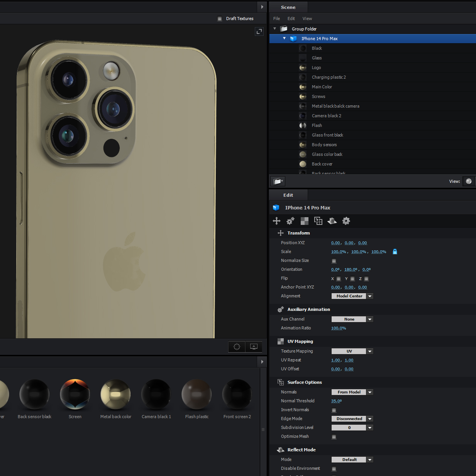
Task: Click the Normal Threshold 35.0° value
Action: (x=336, y=401)
